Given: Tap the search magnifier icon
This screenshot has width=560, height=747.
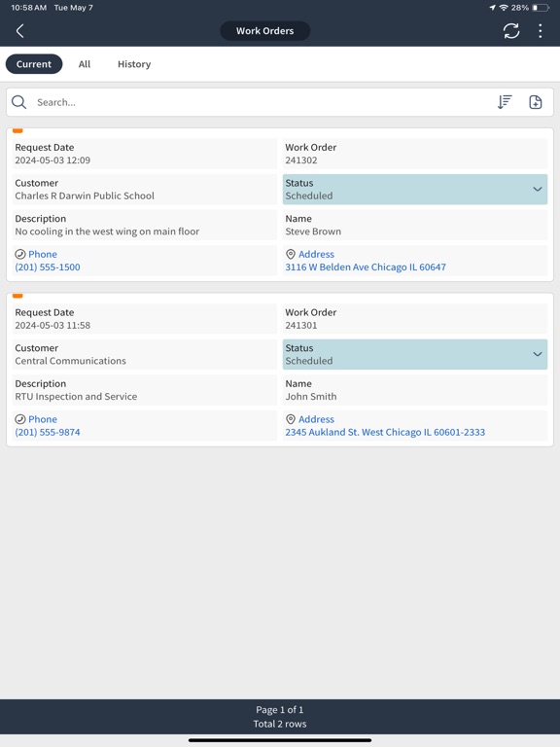Looking at the screenshot, I should tap(19, 102).
